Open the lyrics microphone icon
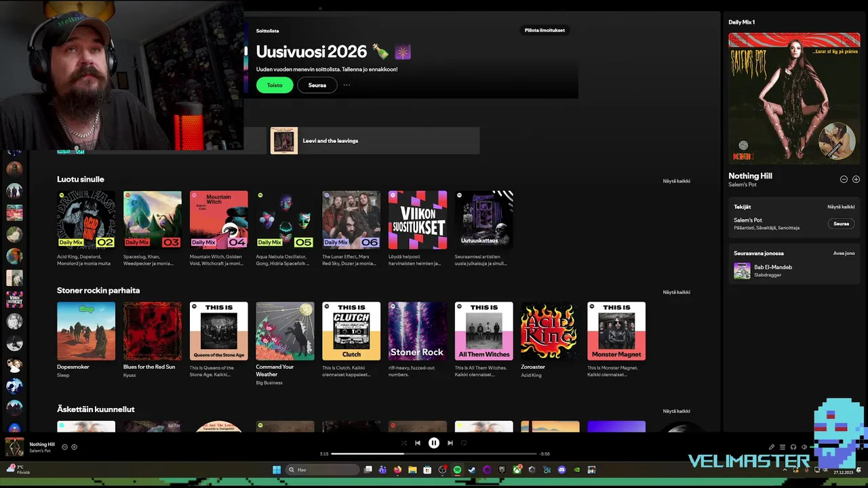This screenshot has width=868, height=488. [771, 447]
